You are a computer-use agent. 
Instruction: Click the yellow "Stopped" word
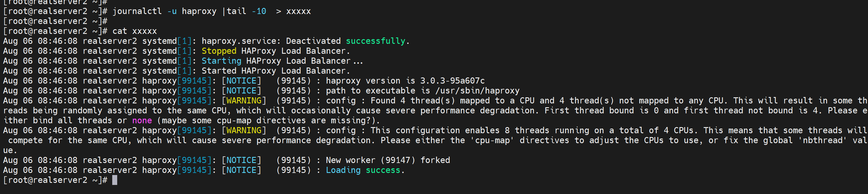(219, 51)
